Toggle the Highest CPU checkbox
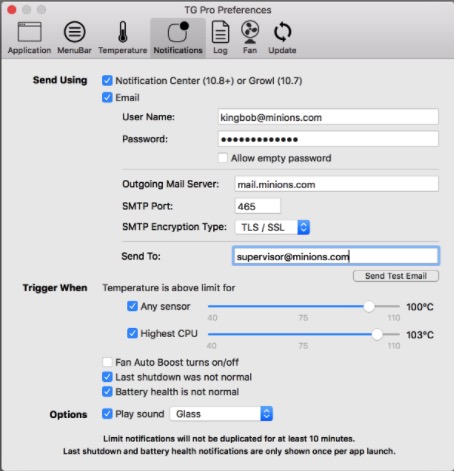454x471 pixels. (x=132, y=333)
